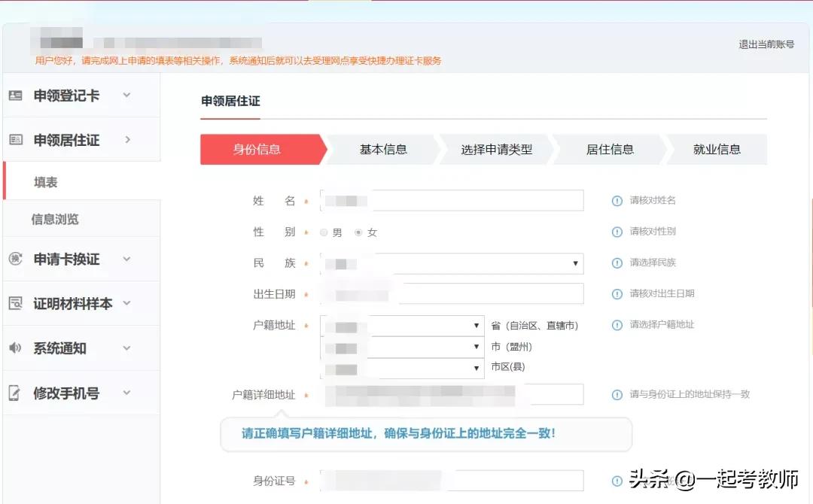Select the 男 gender radio button
The image size is (813, 504).
point(324,232)
